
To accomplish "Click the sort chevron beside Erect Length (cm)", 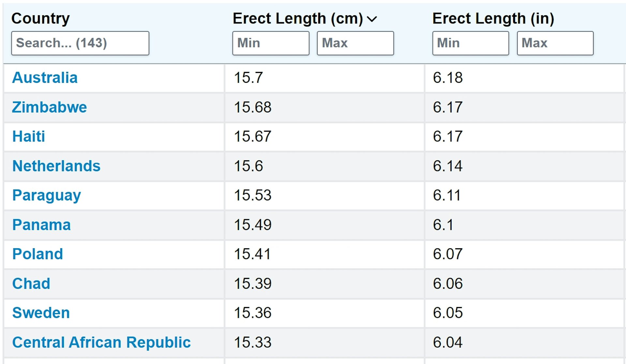I will click(372, 19).
